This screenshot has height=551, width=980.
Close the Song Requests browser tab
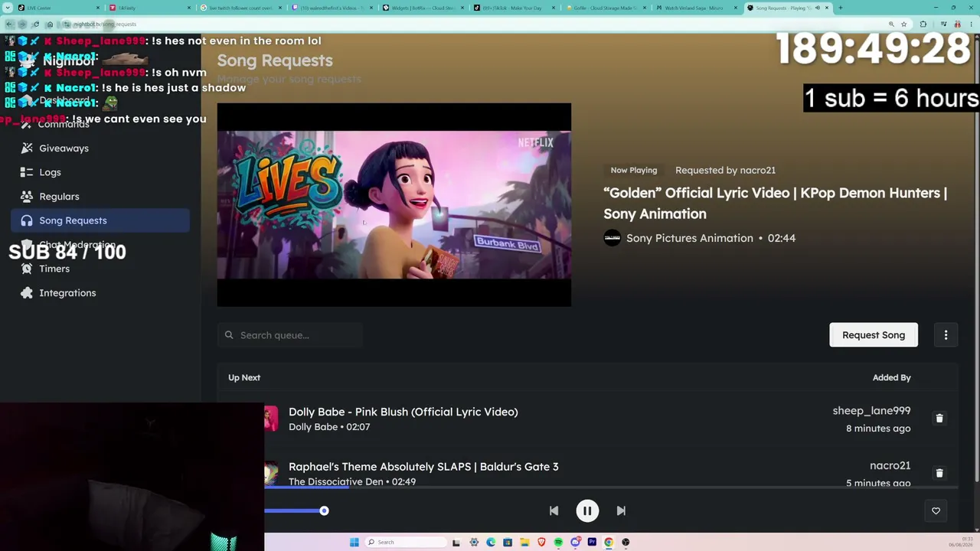[827, 8]
